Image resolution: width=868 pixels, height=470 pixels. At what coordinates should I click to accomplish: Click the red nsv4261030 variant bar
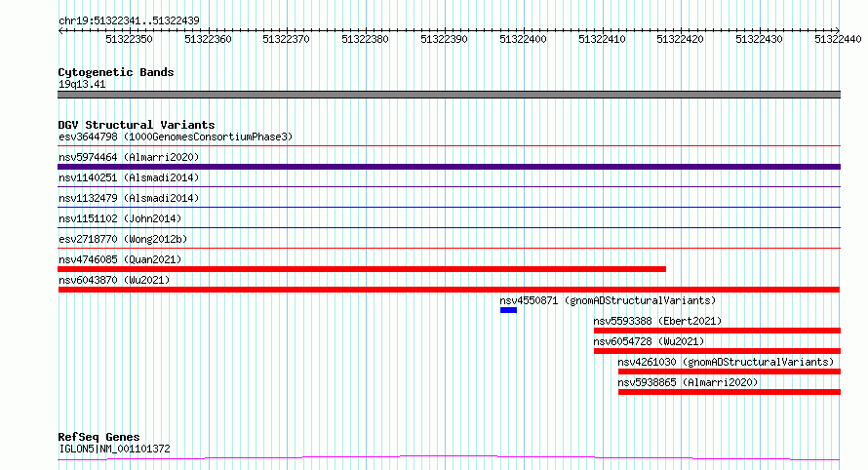pos(730,372)
